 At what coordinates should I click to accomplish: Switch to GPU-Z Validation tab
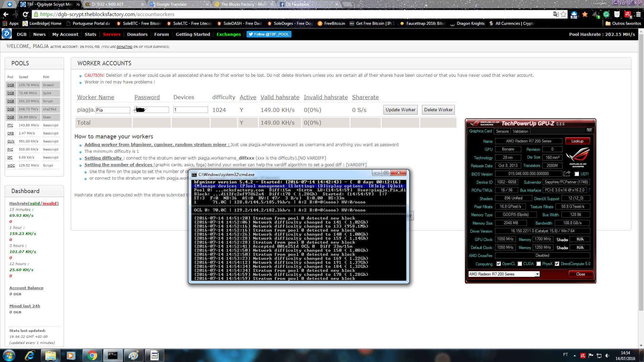[520, 131]
